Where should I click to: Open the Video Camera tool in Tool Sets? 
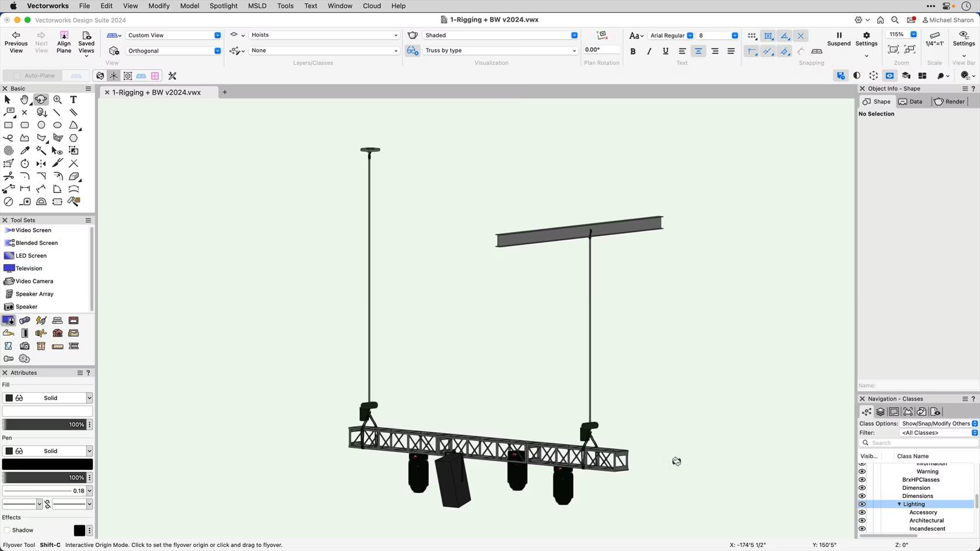[33, 281]
